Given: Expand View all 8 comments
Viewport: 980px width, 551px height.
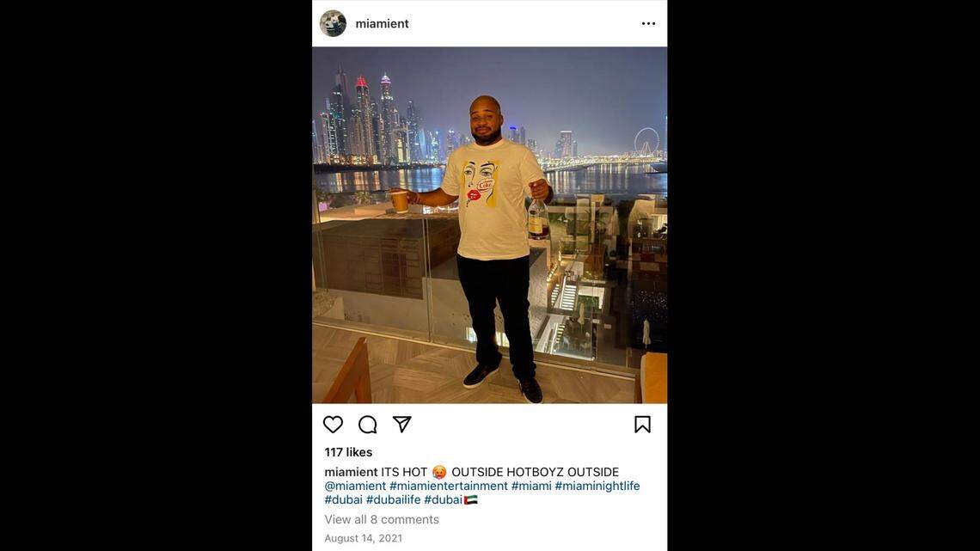Looking at the screenshot, I should (x=381, y=520).
